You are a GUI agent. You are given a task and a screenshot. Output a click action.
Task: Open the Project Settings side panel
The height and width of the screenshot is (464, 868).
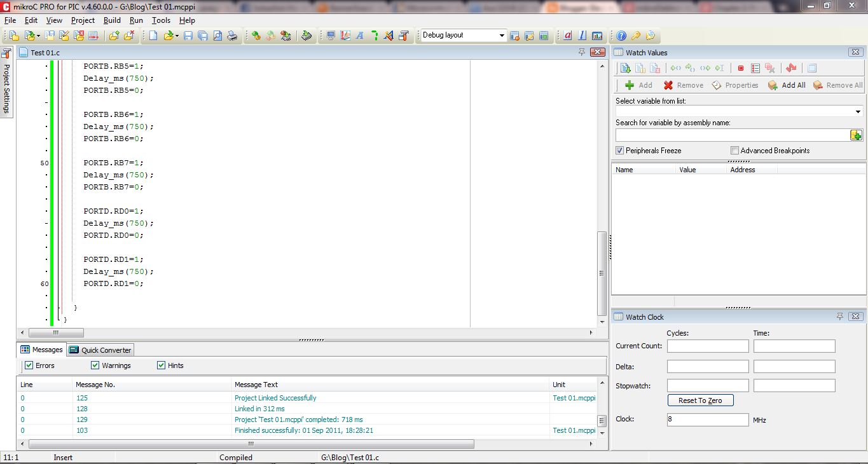7,82
